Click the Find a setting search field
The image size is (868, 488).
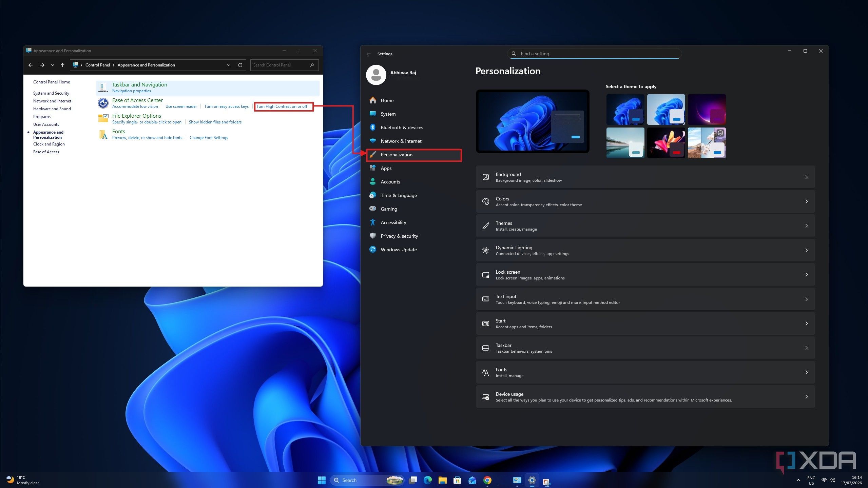click(594, 54)
